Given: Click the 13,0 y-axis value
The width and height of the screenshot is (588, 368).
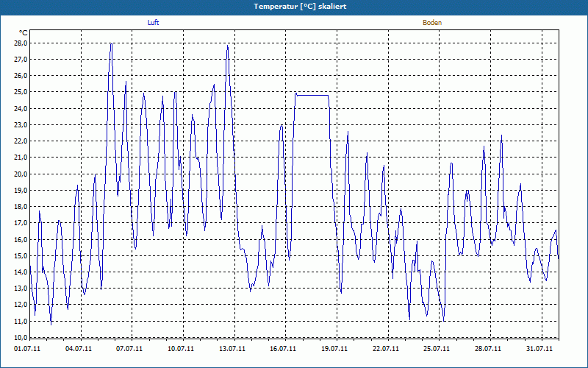Looking at the screenshot, I should coord(21,289).
